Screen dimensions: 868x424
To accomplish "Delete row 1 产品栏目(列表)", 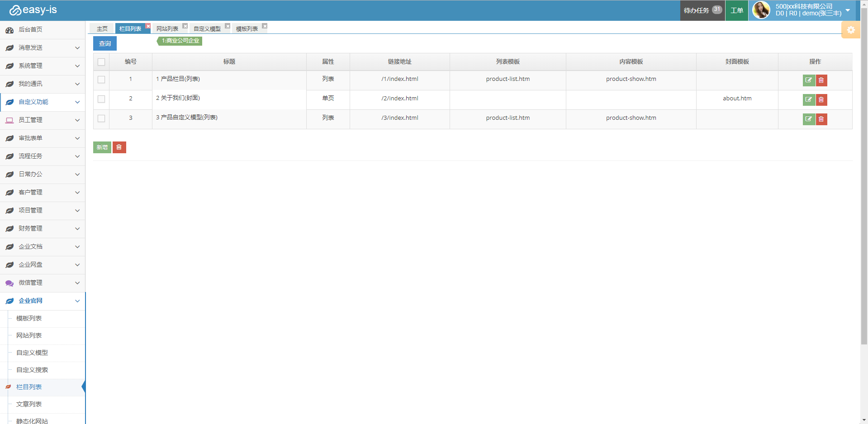I will coord(821,80).
